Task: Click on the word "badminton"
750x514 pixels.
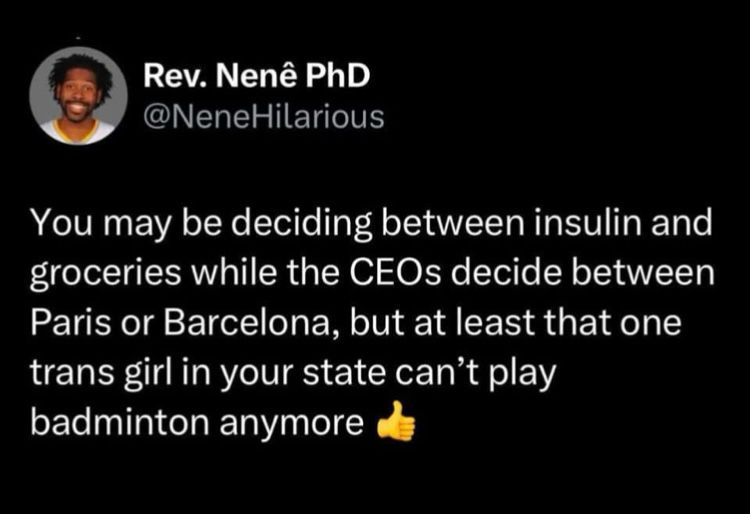Action: tap(121, 423)
